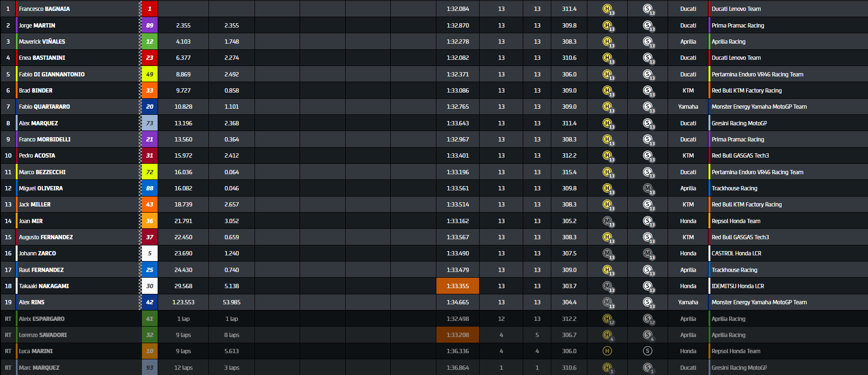
Task: Click the yellow number 49 badge
Action: click(x=150, y=75)
